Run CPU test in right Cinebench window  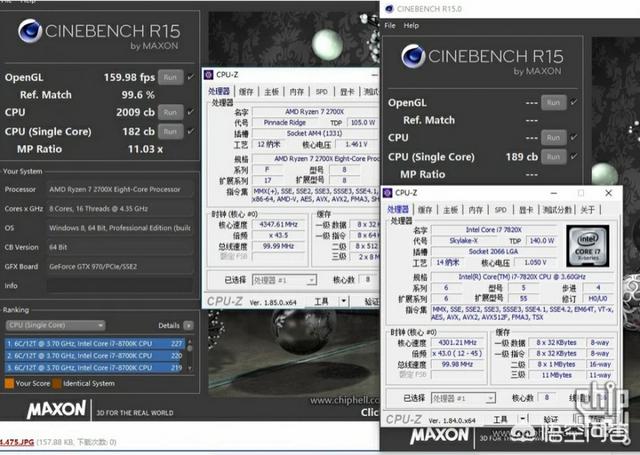click(553, 138)
